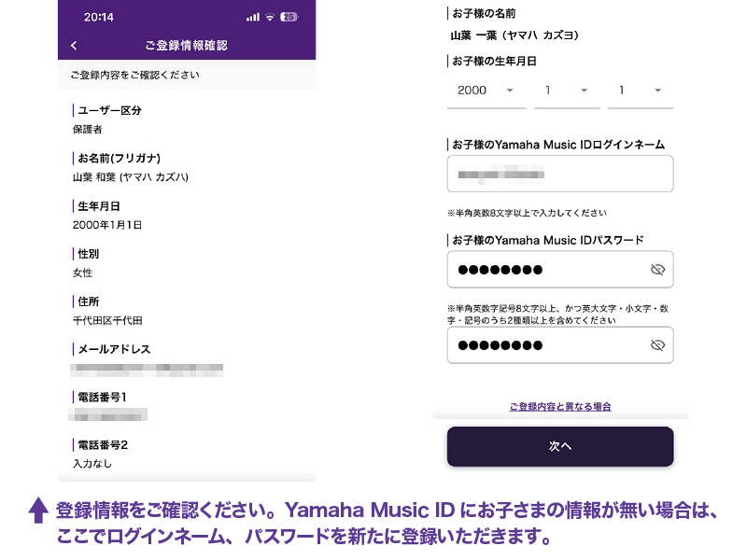Show the first Yamaha Music ID password
Viewport: 747px width, 560px height.
click(657, 270)
